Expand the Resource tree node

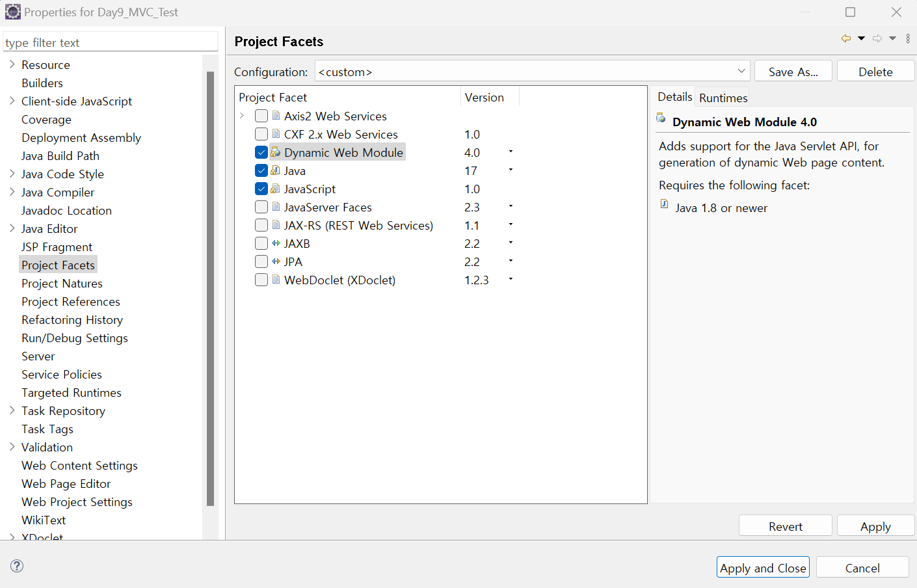click(12, 64)
